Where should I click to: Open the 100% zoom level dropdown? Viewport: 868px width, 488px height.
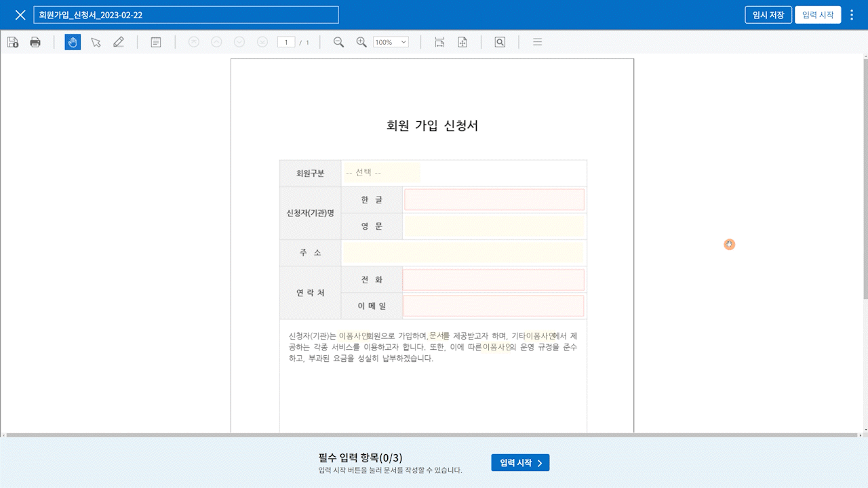(x=391, y=42)
